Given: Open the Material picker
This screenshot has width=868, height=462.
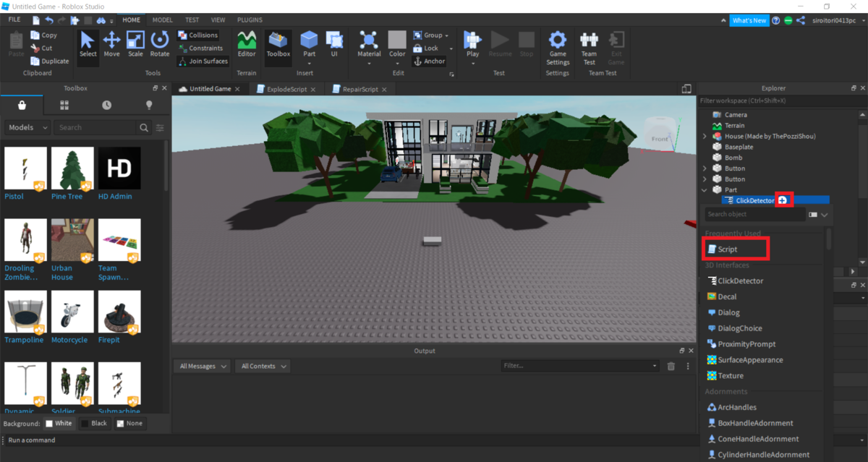Looking at the screenshot, I should tap(369, 44).
